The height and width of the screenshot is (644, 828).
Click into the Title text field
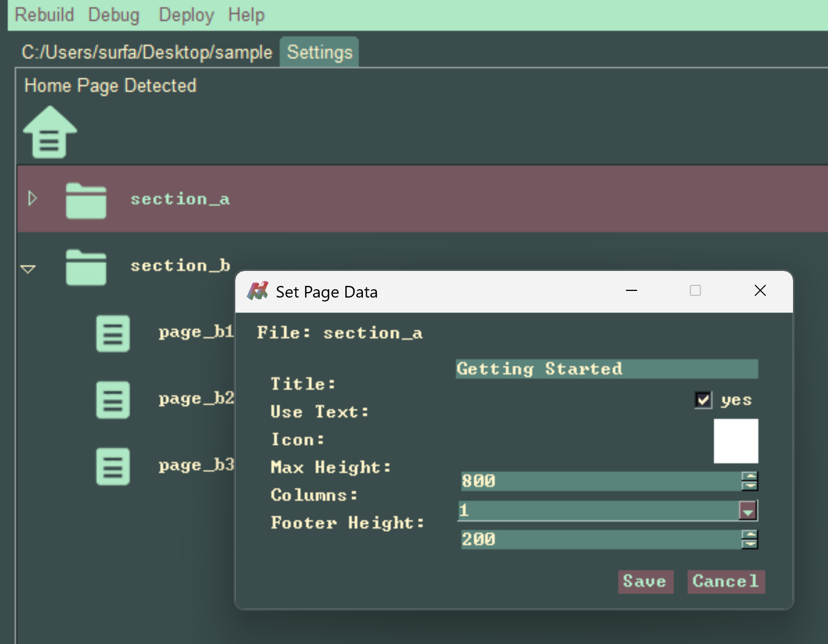pos(607,369)
